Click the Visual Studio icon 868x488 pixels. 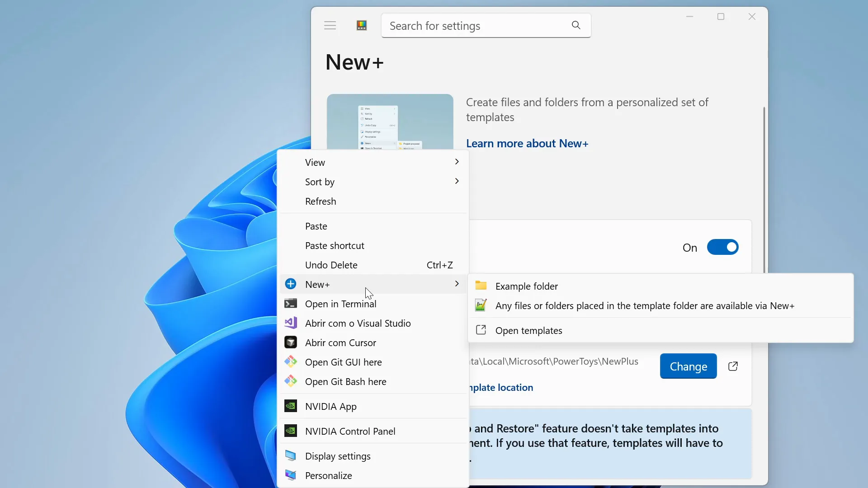coord(291,323)
